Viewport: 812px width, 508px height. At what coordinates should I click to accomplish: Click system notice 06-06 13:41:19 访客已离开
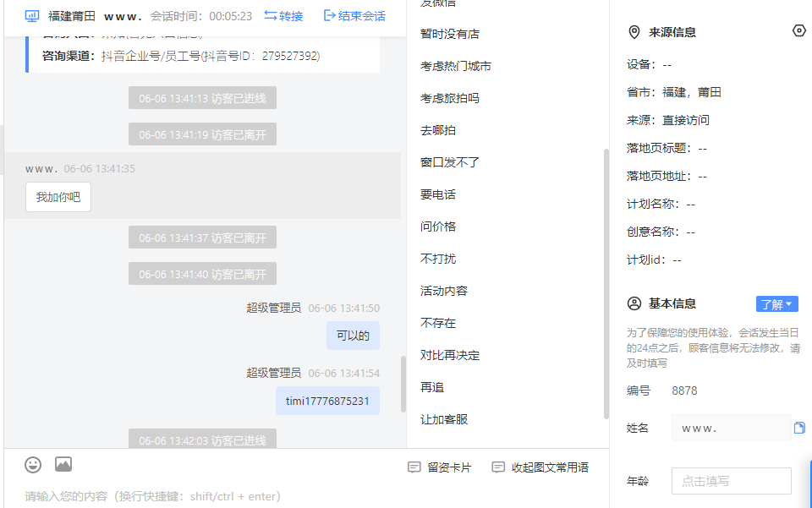[202, 134]
